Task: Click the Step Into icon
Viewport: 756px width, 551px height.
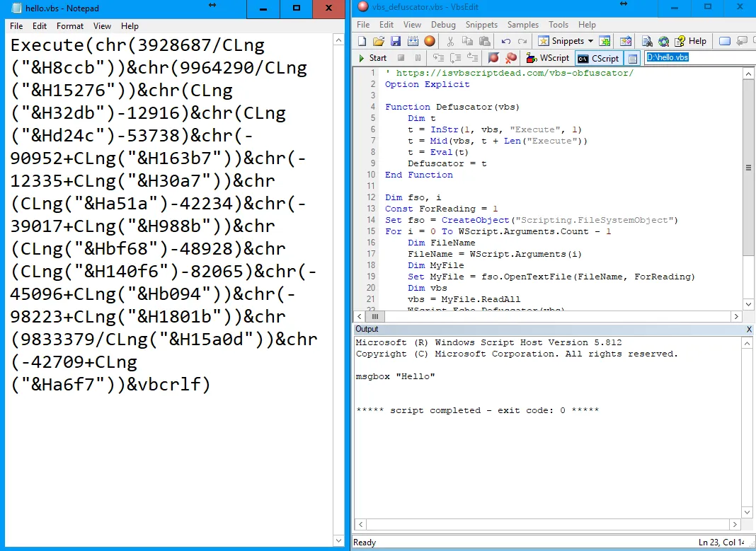Action: pyautogui.click(x=438, y=58)
